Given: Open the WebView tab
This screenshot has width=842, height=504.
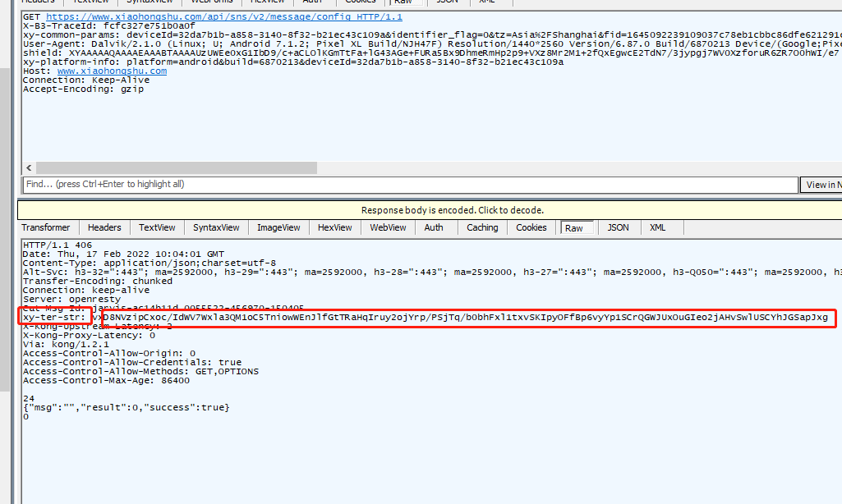Looking at the screenshot, I should coord(388,227).
